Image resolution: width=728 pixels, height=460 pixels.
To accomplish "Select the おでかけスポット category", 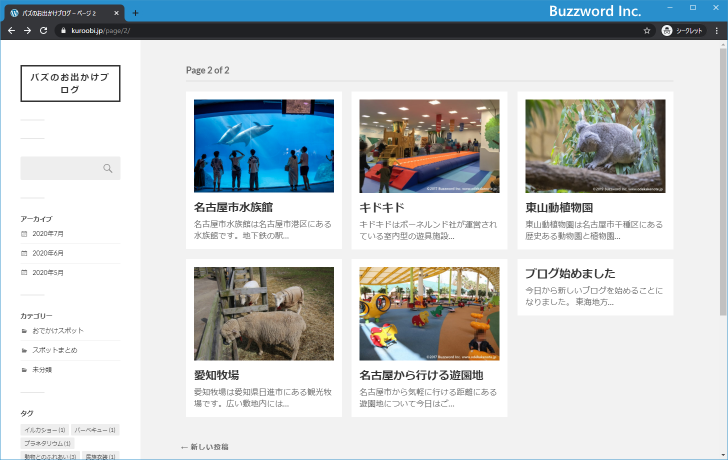I will click(58, 330).
